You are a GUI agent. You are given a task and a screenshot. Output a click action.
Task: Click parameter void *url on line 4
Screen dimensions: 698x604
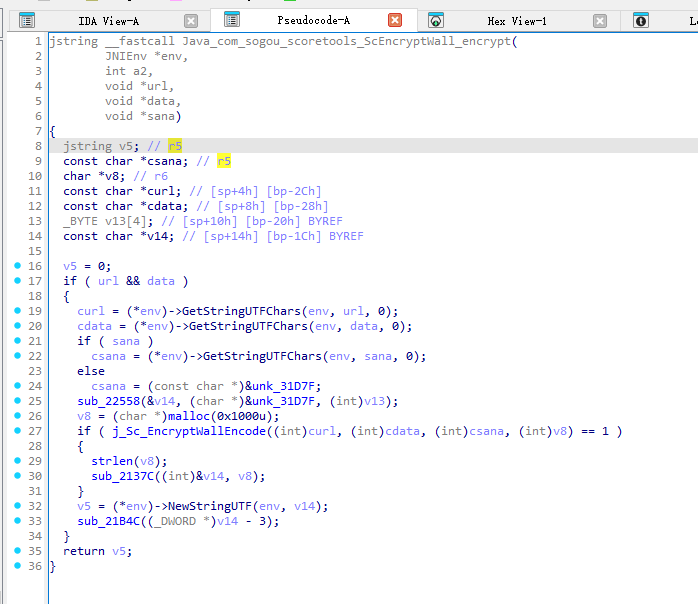coord(139,86)
